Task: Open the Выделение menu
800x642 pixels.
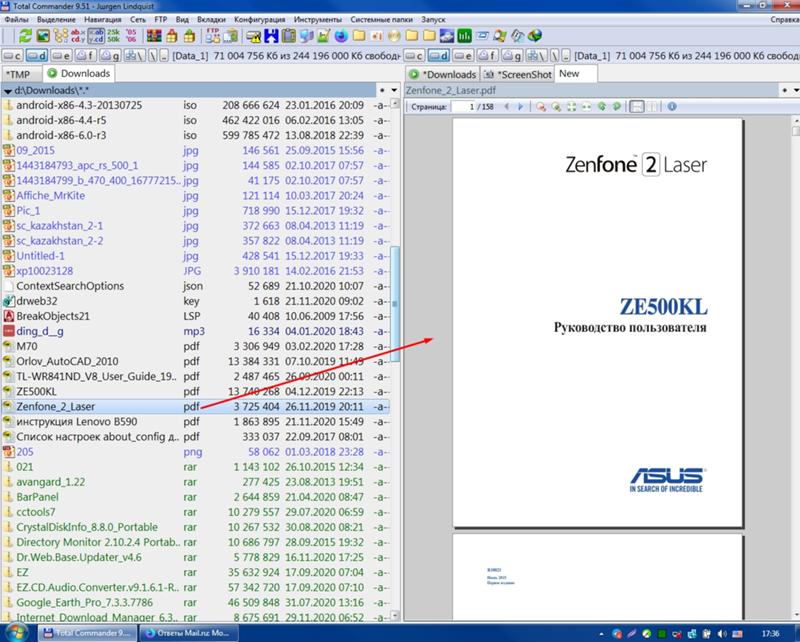Action: pos(56,19)
